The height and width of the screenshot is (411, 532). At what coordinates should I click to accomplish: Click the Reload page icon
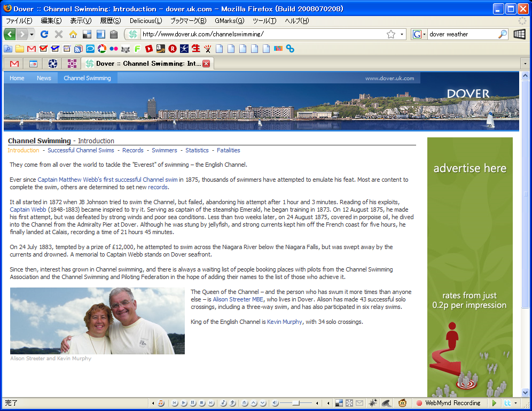click(x=45, y=34)
